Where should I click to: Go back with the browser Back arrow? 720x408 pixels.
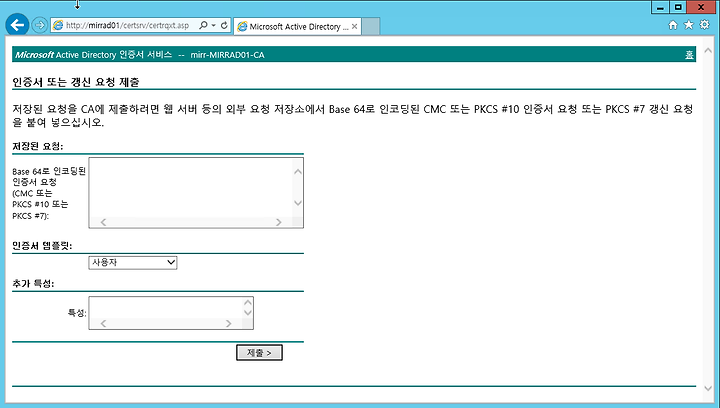click(17, 25)
